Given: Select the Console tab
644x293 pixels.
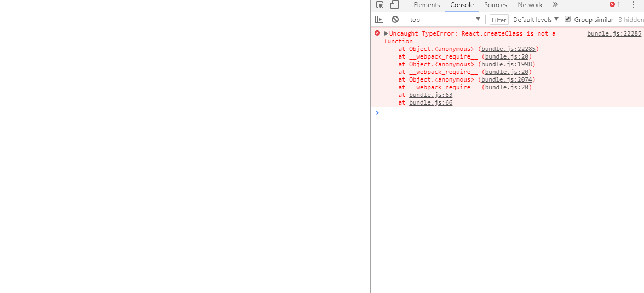Looking at the screenshot, I should click(462, 5).
